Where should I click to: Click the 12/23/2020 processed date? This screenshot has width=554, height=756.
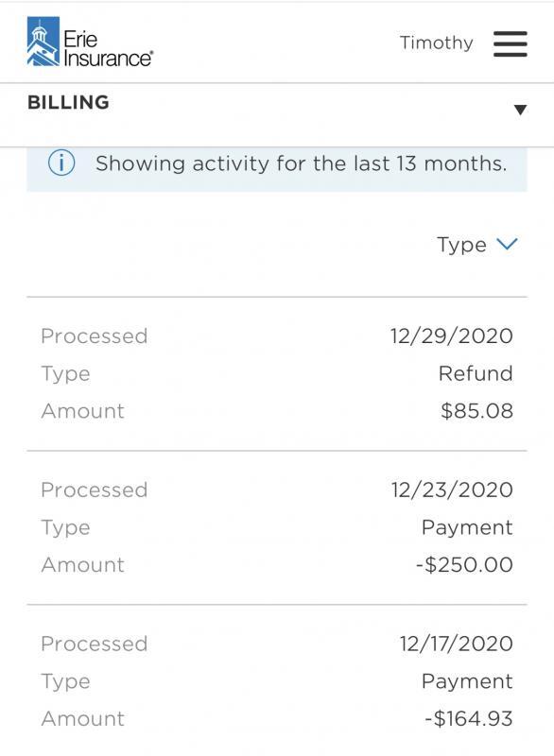pos(452,490)
